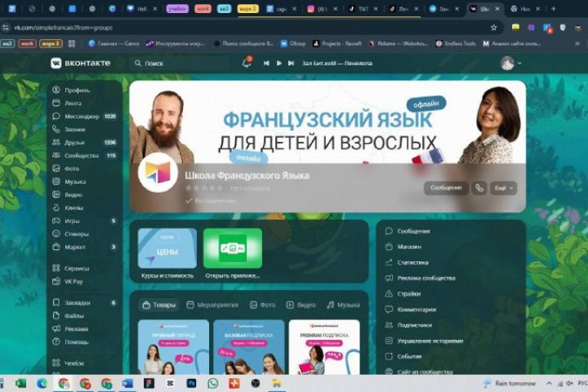Screen dimensions: 588x392
Task: Open the new browser tab plus button
Action: 553,9
